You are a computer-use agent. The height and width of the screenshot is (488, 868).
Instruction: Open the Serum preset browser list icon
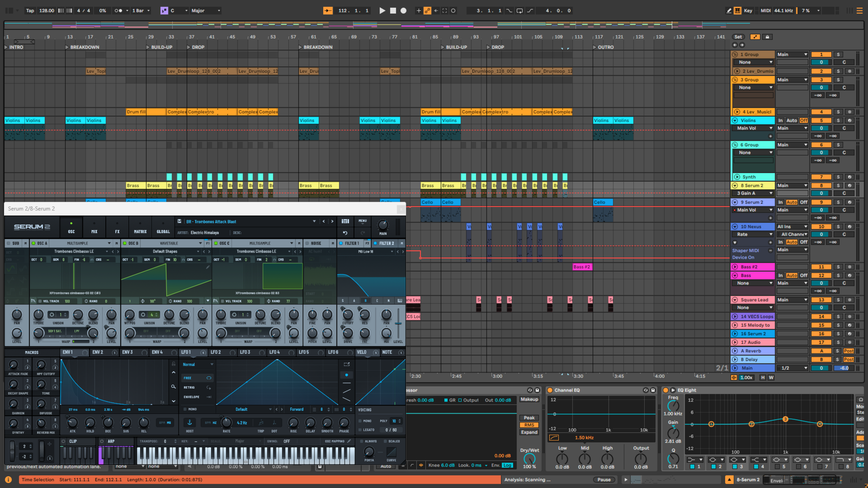345,221
